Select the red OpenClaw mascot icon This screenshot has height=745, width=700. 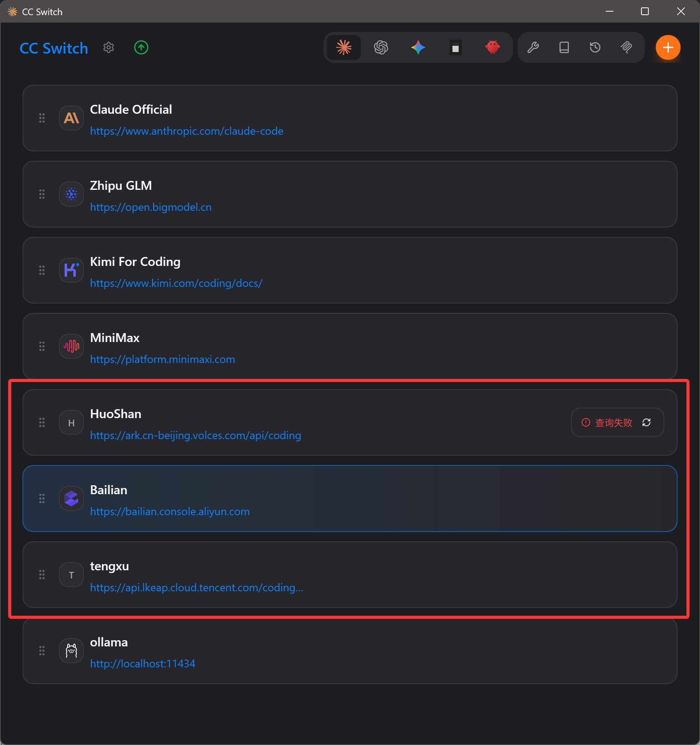coord(492,47)
